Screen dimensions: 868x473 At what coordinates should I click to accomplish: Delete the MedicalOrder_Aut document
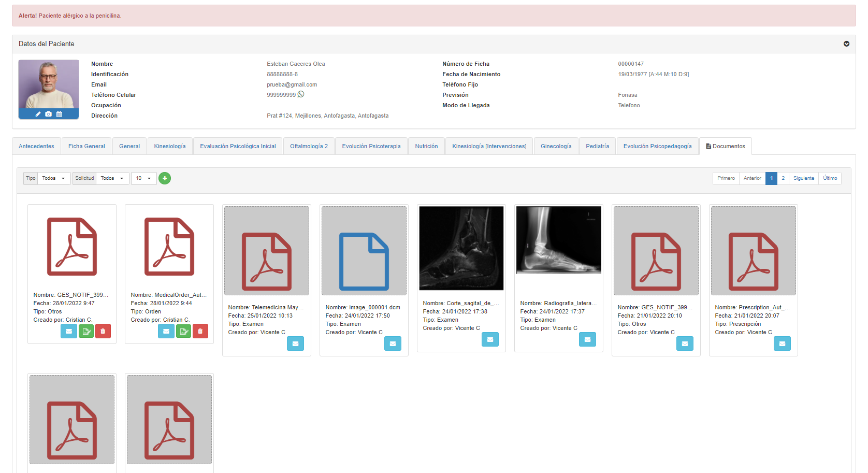[x=200, y=331]
